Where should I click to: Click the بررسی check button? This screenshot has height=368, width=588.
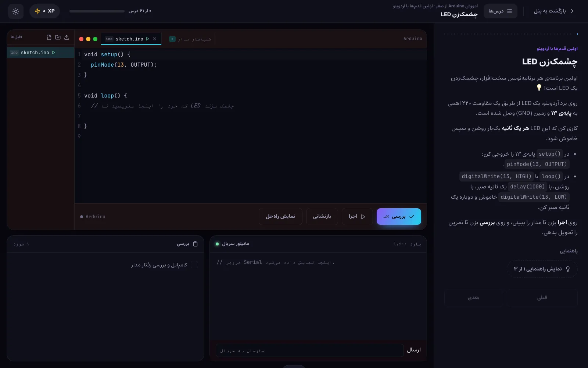pyautogui.click(x=399, y=216)
